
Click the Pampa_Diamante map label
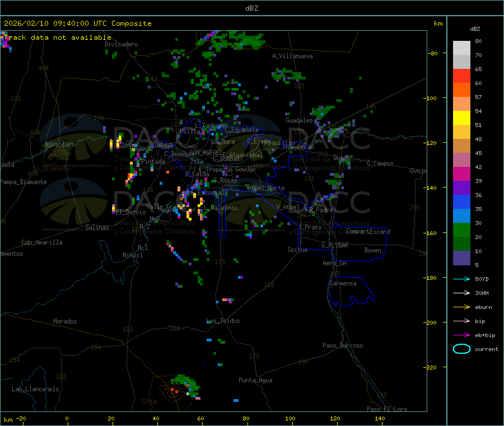24,182
